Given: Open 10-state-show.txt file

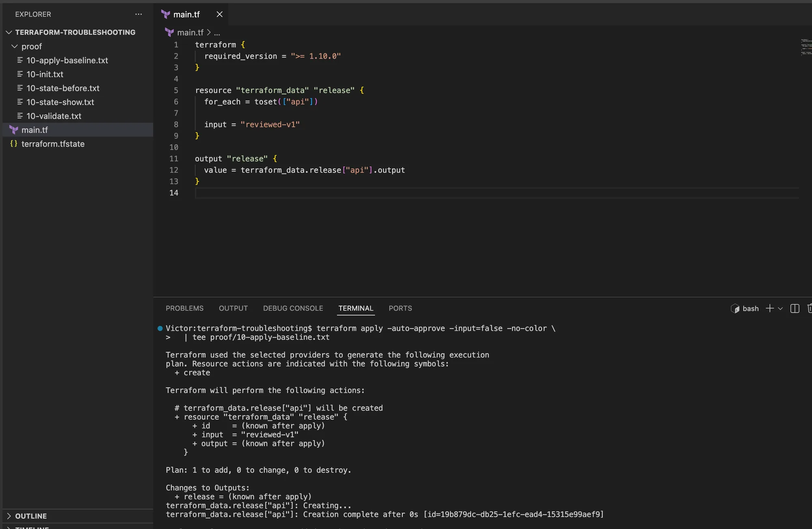Looking at the screenshot, I should tap(60, 102).
